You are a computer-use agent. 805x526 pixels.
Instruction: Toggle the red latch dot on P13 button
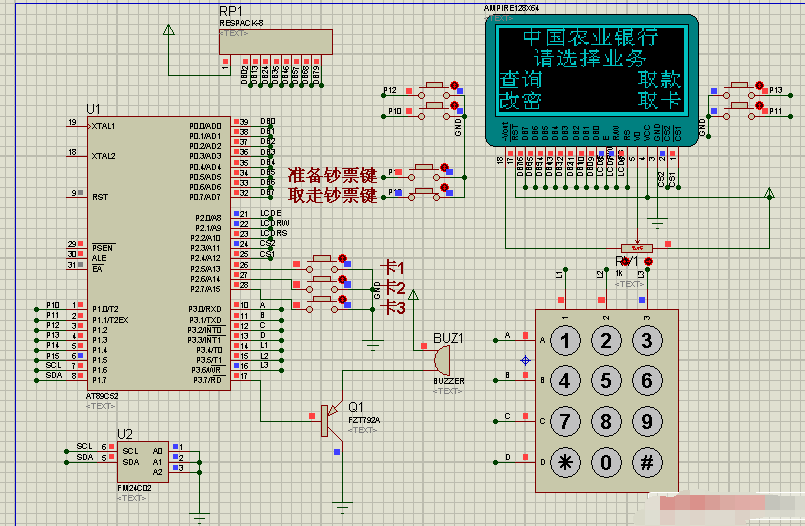pyautogui.click(x=759, y=85)
